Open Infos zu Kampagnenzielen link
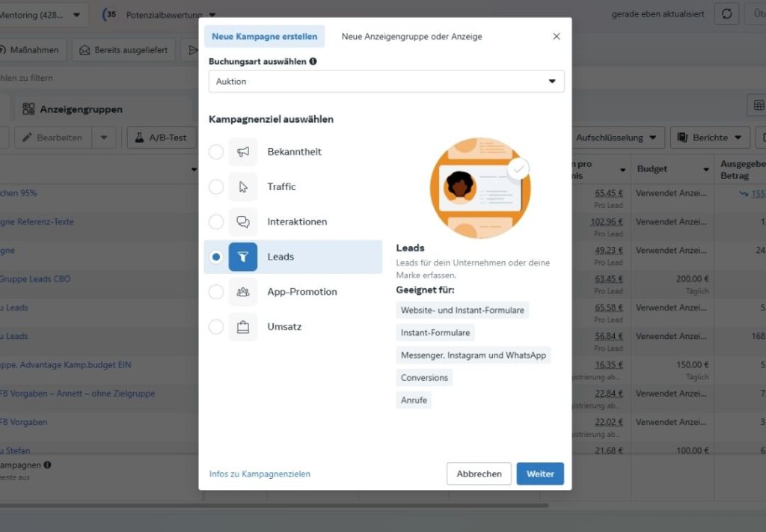Image resolution: width=766 pixels, height=532 pixels. [260, 474]
